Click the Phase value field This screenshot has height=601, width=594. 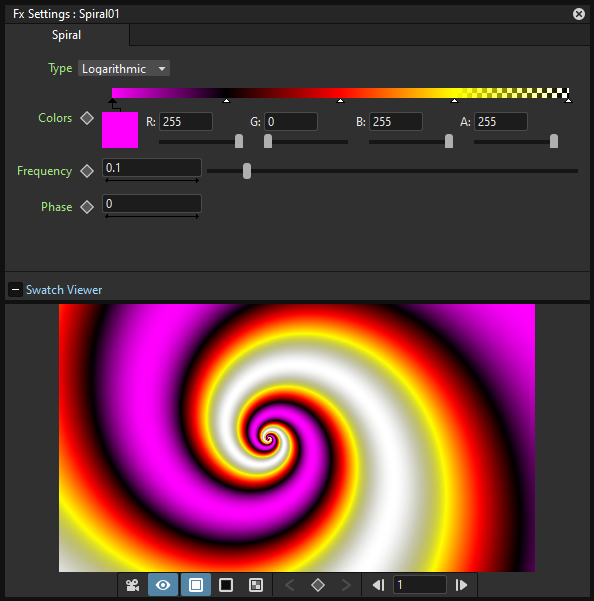click(x=152, y=204)
